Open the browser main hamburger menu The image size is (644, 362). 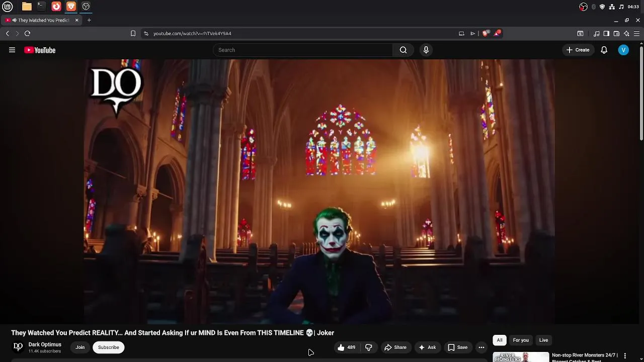click(636, 34)
